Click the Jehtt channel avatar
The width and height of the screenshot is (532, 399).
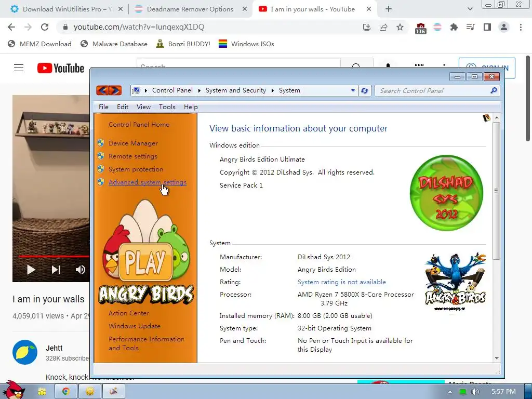coord(25,352)
